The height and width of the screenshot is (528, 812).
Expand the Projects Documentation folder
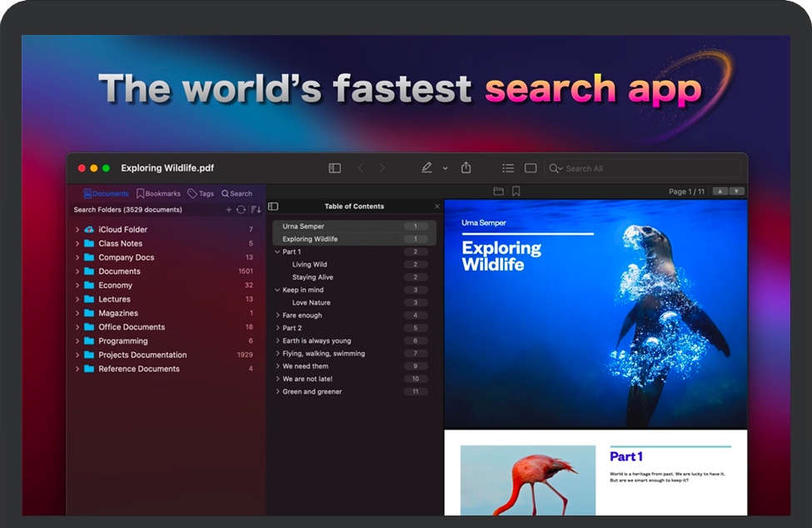click(x=77, y=355)
